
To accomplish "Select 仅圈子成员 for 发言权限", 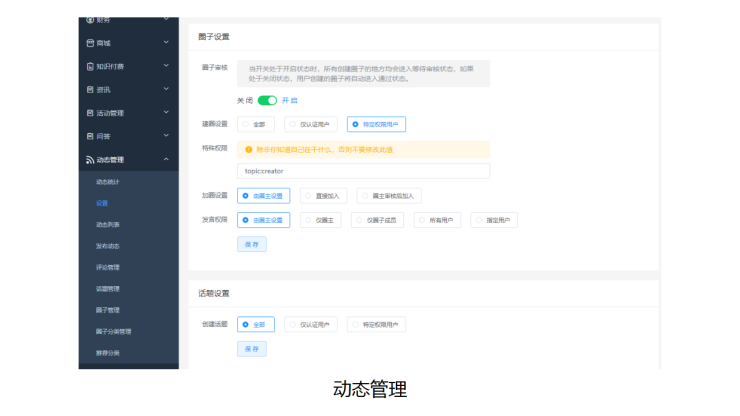I will coord(377,220).
